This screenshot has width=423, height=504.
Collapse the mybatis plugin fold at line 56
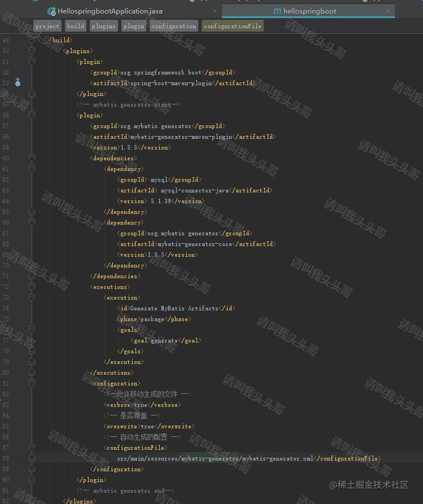click(32, 115)
